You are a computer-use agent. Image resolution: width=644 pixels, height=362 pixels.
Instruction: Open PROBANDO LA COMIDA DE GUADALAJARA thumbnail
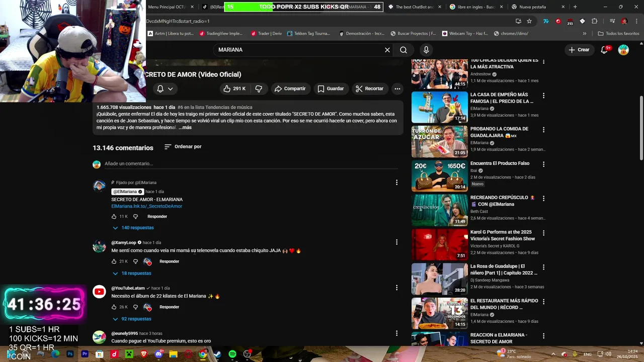(440, 141)
